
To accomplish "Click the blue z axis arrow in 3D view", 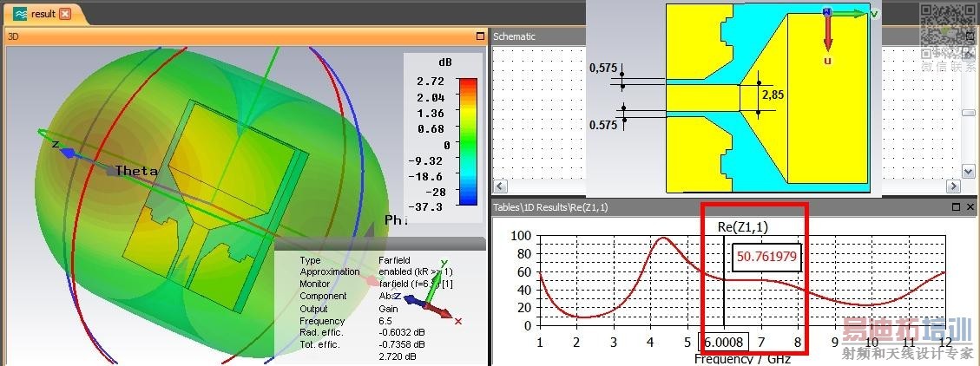I will (67, 152).
